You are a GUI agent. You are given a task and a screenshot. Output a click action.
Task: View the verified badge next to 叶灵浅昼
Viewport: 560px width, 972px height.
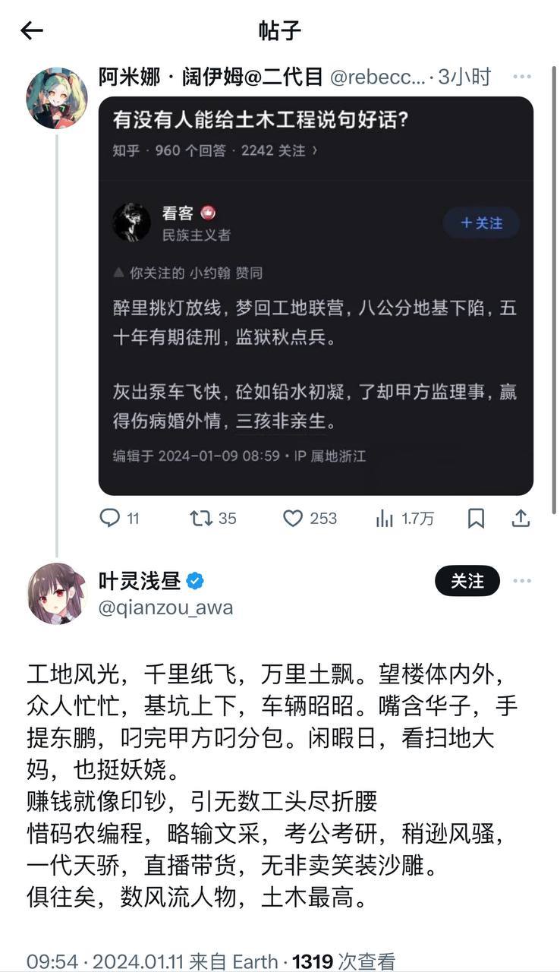pos(196,582)
